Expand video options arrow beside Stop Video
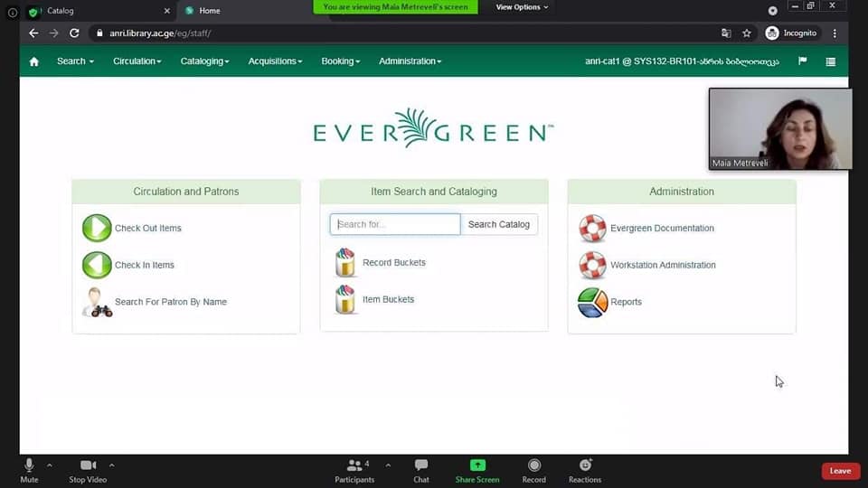 click(112, 465)
